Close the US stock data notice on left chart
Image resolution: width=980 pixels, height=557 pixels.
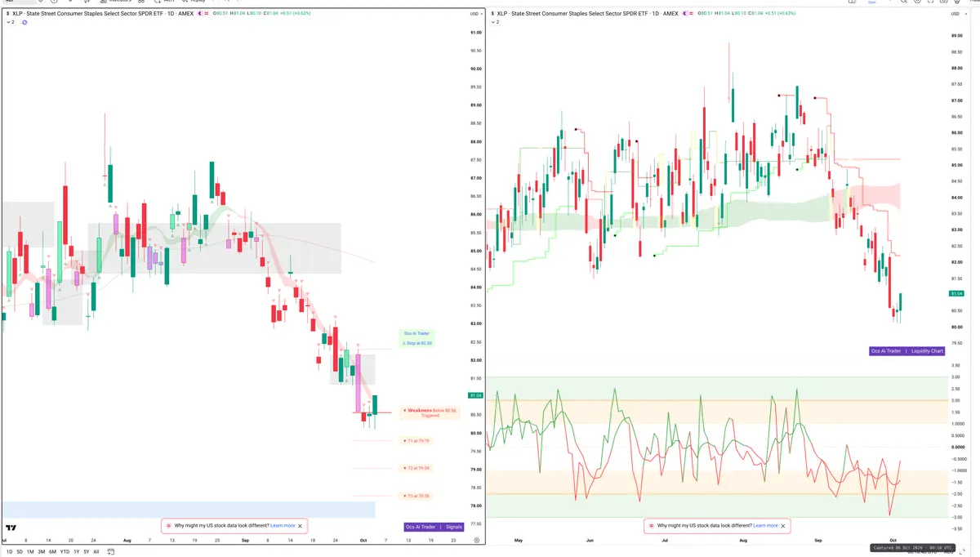click(301, 526)
